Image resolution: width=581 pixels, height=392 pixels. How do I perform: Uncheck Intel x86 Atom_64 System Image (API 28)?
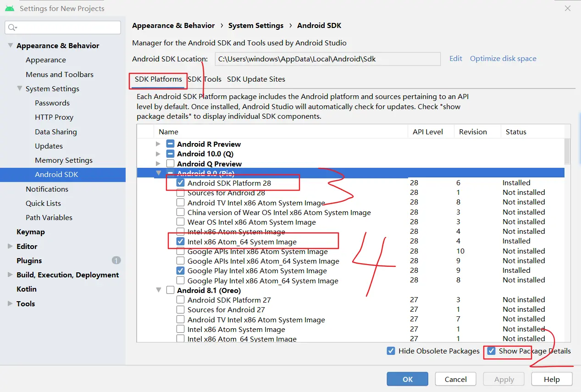[x=180, y=242]
